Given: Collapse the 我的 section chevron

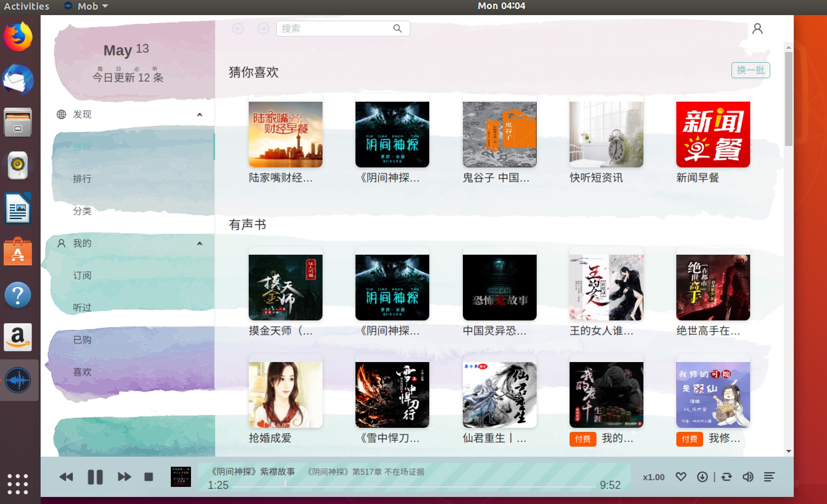Looking at the screenshot, I should click(200, 244).
